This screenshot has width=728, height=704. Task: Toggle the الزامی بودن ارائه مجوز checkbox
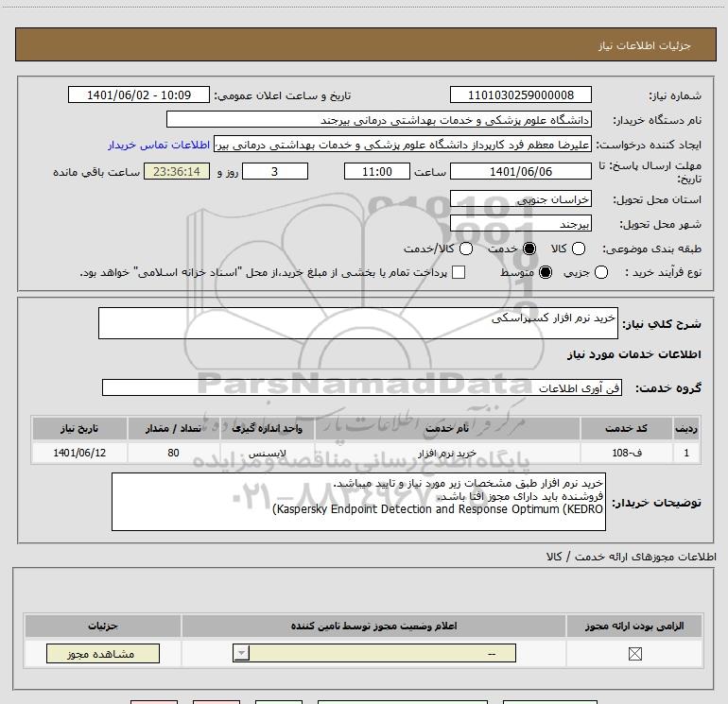(634, 654)
